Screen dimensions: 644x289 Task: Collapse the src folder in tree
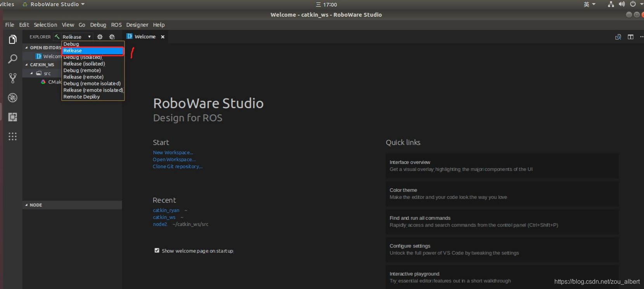[x=32, y=73]
